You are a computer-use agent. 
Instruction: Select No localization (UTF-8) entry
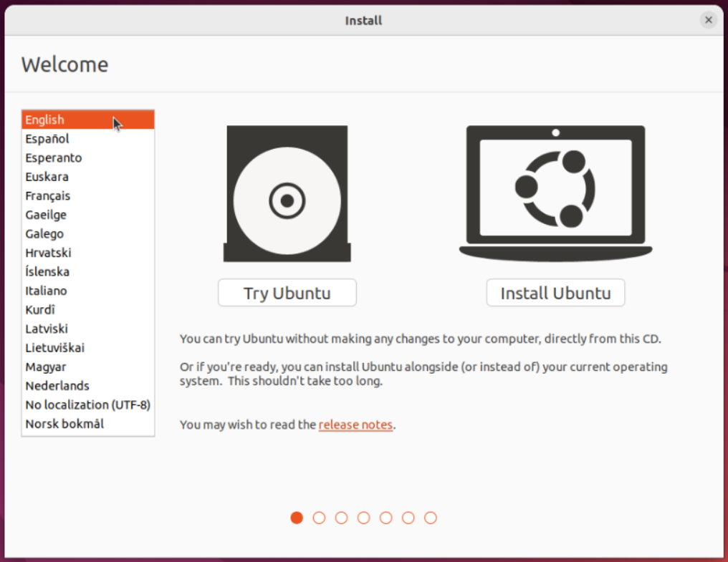87,404
